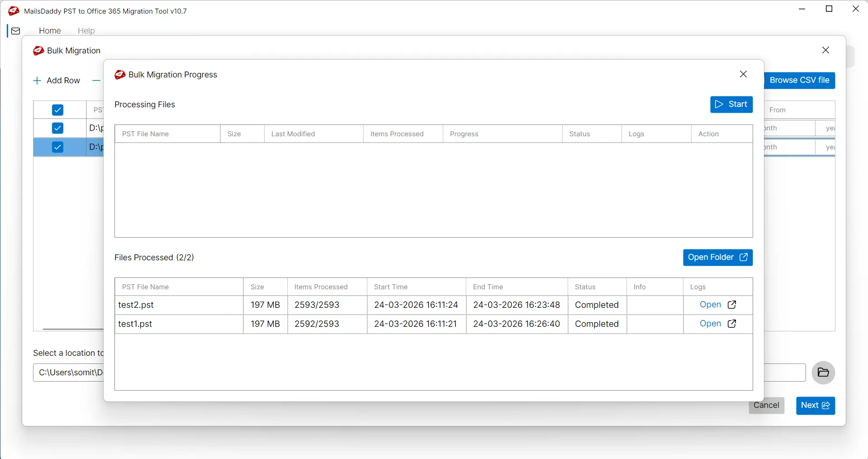Click the mail envelope icon in menu bar
The width and height of the screenshot is (868, 459).
point(16,31)
